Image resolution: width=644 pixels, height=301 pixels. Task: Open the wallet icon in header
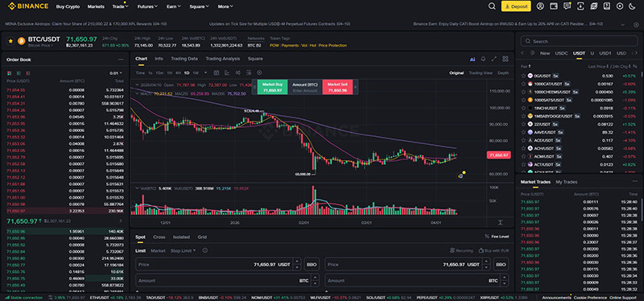(x=554, y=6)
